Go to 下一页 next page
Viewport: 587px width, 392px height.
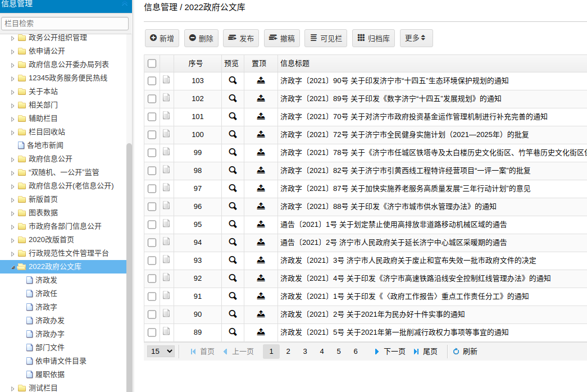(390, 351)
